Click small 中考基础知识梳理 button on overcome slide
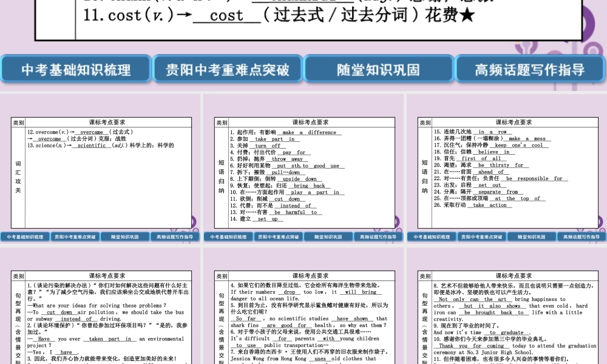Screen dimensions: 607x364 pos(25,237)
